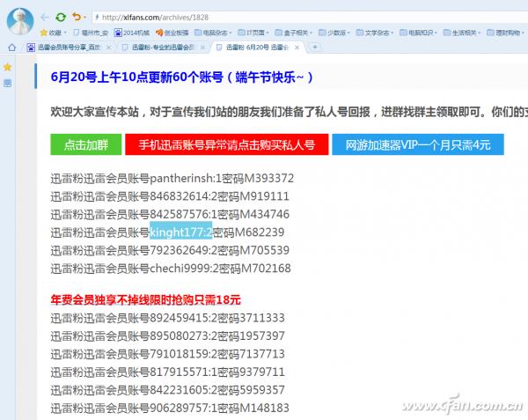Expand the 理财购物 bookmark folder
The image size is (528, 420).
505,33
